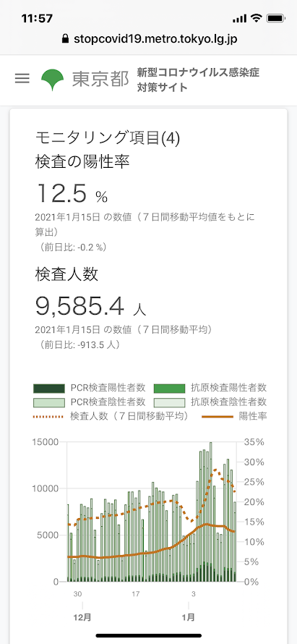This screenshot has width=297, height=644.
Task: Open the 東京都 site title link
Action: (100, 80)
